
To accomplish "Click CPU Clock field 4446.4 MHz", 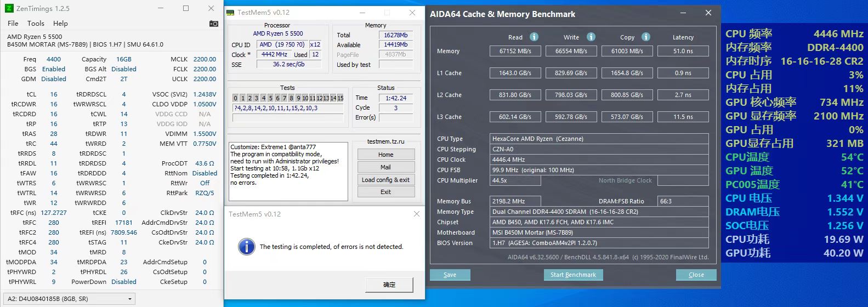I will [599, 160].
